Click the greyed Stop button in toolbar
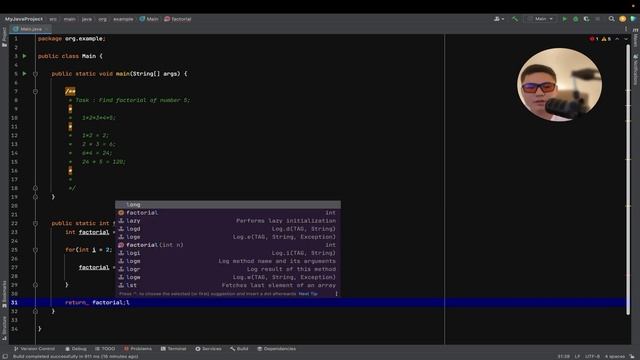 (598, 19)
